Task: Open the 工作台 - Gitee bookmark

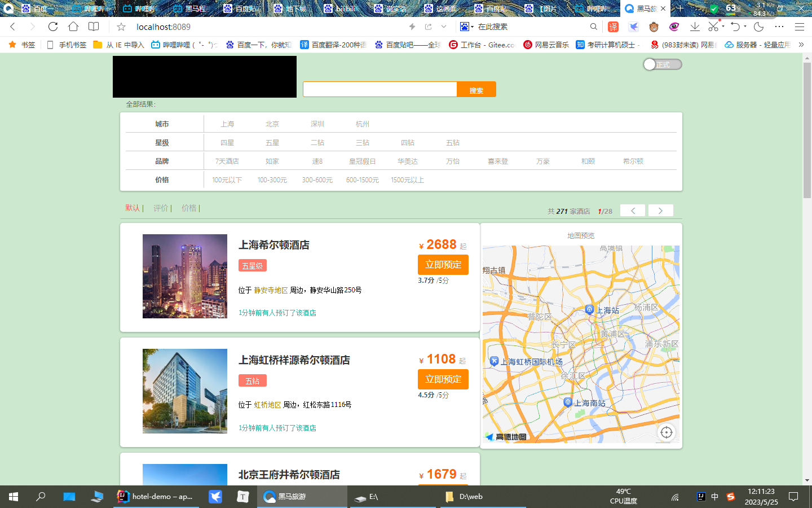Action: pos(482,45)
